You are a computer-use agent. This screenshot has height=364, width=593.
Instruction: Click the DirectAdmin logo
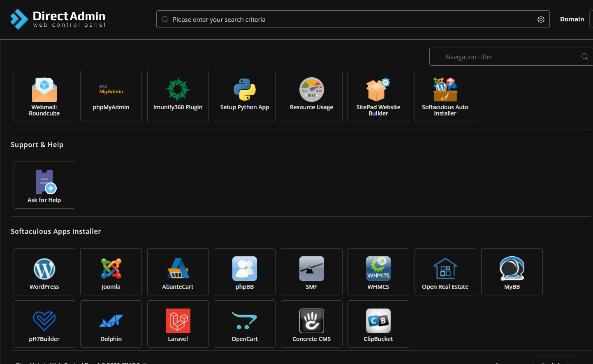pyautogui.click(x=57, y=19)
